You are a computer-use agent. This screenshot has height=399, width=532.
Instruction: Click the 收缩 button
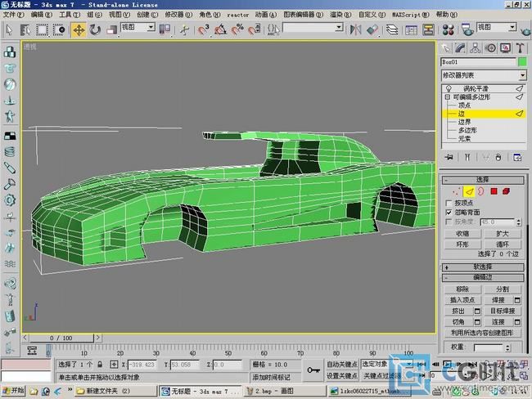tap(462, 234)
